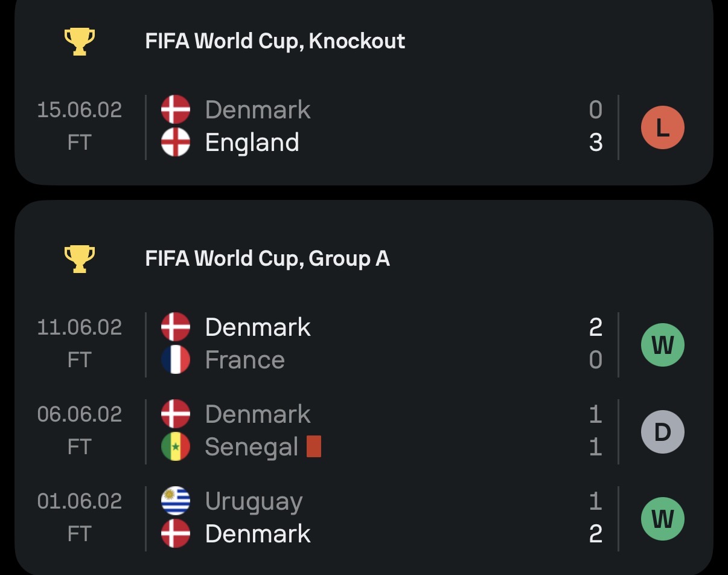Viewport: 728px width, 575px height.
Task: Tap the green W badge for Denmark vs France
Action: [x=662, y=345]
